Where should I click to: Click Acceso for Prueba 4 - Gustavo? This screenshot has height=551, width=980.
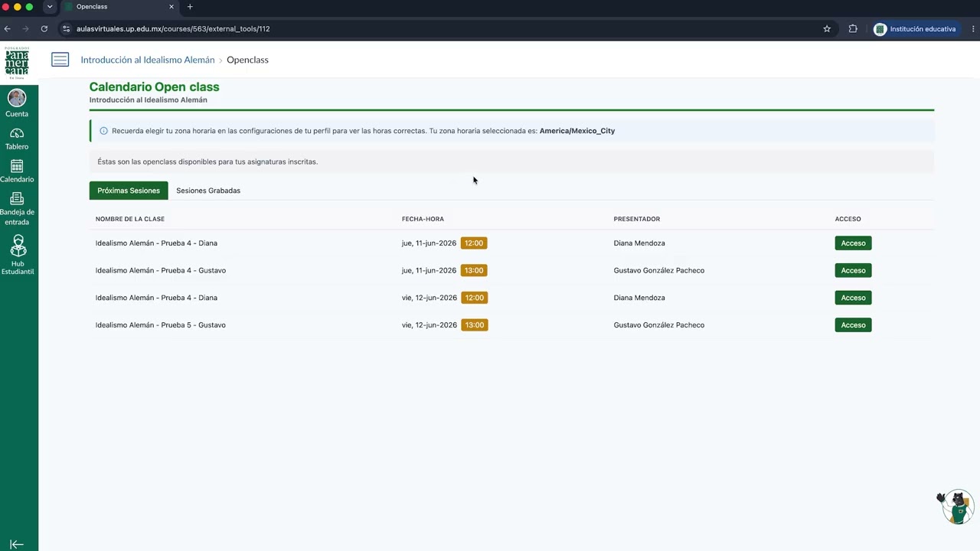(x=853, y=270)
